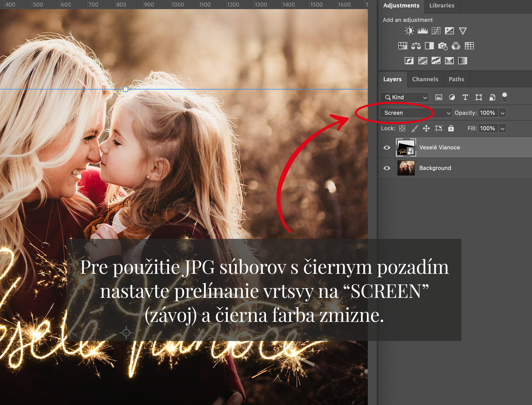Click the Lock all padlock icon
Screen dimensions: 532x405
[451, 128]
